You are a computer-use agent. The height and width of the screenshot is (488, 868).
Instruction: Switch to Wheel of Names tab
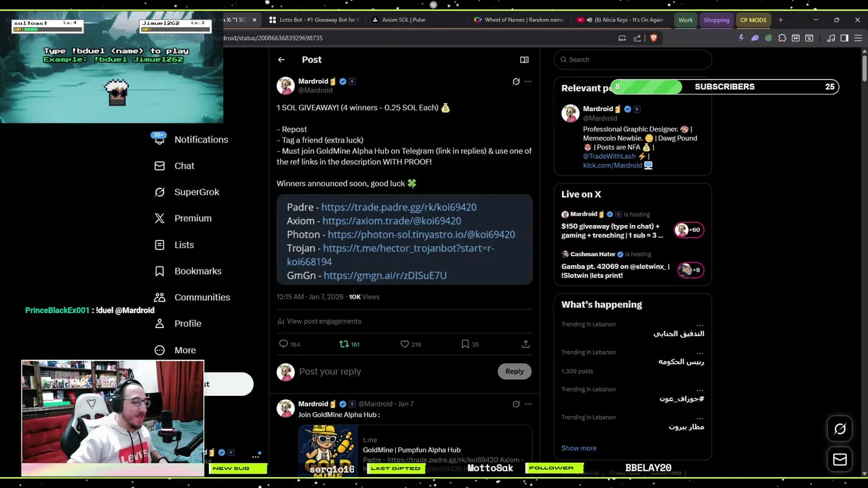519,20
